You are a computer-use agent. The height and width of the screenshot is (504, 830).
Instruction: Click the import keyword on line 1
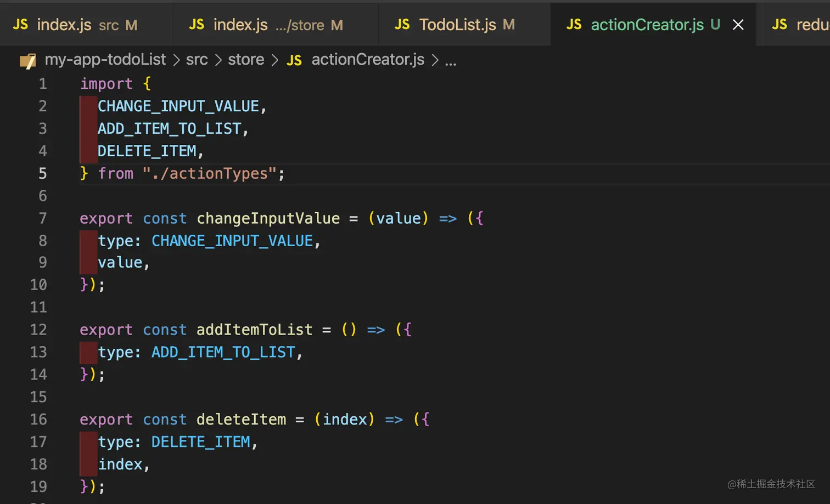pos(106,84)
